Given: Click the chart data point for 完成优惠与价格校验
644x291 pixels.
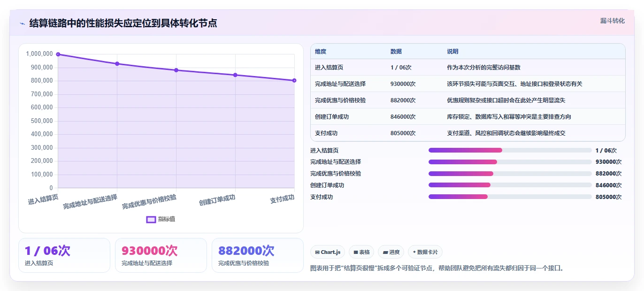Looking at the screenshot, I should 176,70.
